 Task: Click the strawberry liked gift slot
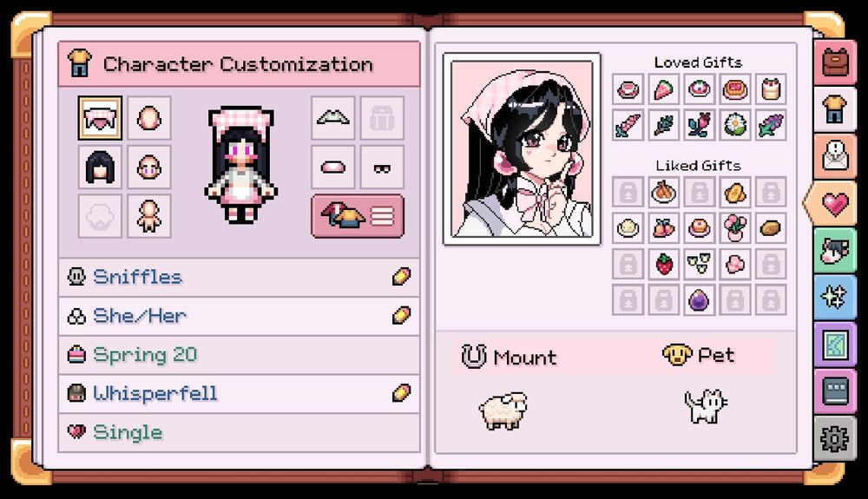(663, 264)
